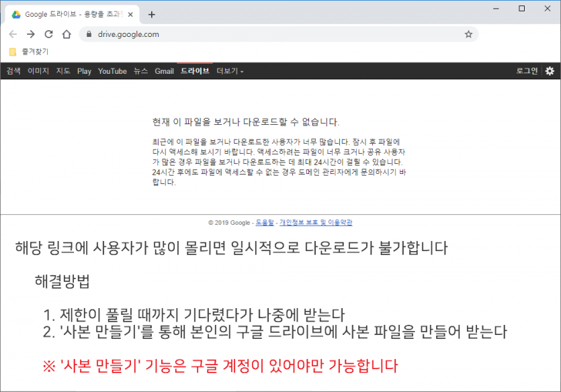Maximize the browser window
Screen dimensions: 561x392
tap(521, 9)
